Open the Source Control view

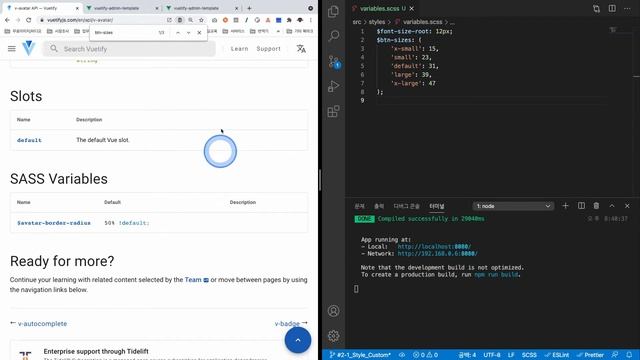[333, 62]
